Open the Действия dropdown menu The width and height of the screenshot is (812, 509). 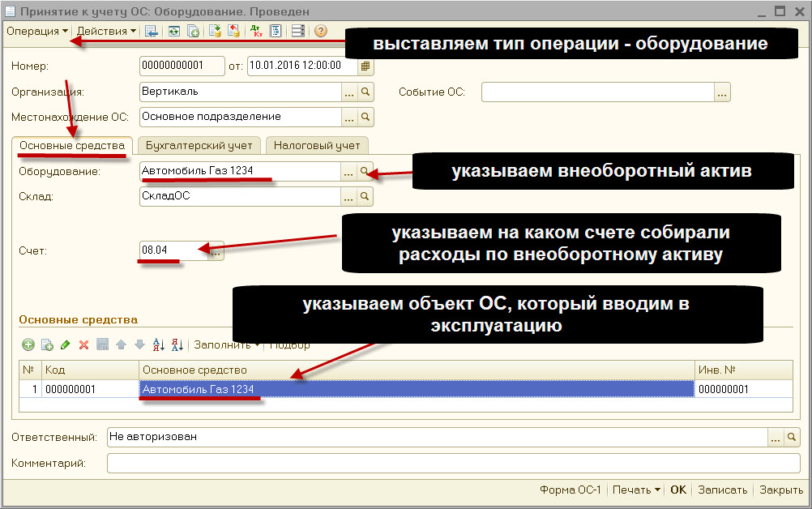[106, 32]
